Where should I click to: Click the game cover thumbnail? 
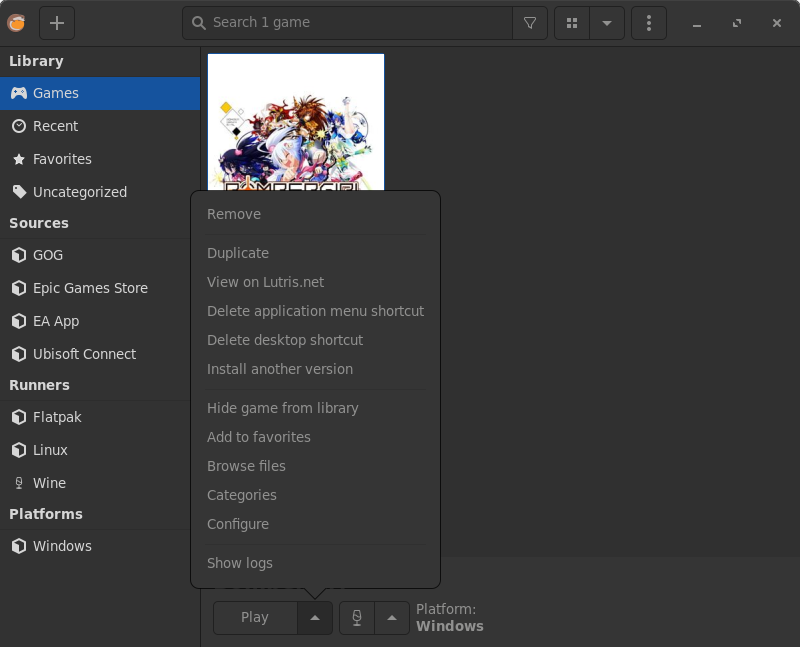click(296, 120)
